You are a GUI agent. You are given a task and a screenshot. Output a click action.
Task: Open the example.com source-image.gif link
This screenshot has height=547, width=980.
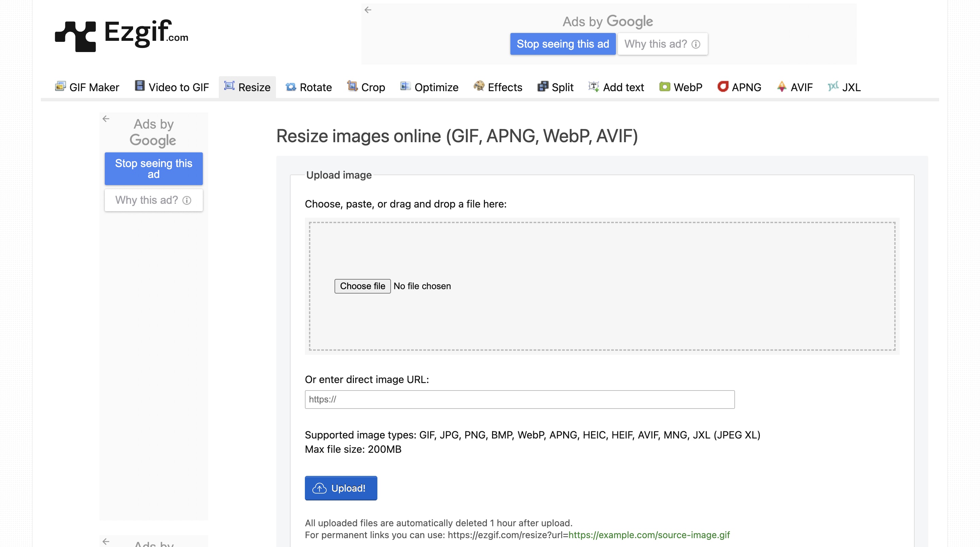(x=649, y=535)
